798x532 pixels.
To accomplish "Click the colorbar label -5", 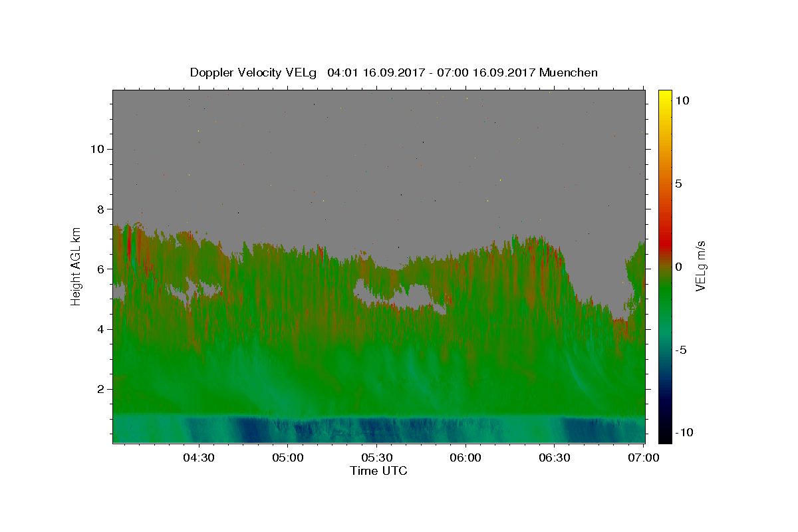I will click(682, 350).
